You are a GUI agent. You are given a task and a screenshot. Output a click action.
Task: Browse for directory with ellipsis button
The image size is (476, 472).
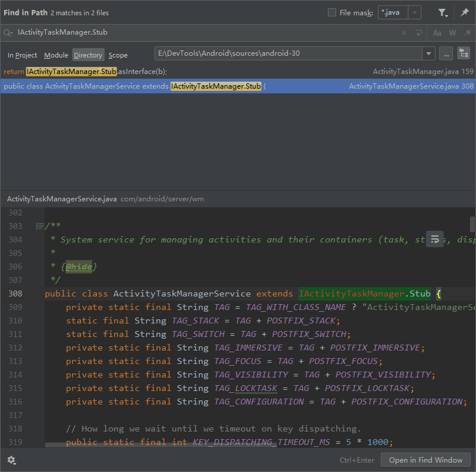pos(446,53)
